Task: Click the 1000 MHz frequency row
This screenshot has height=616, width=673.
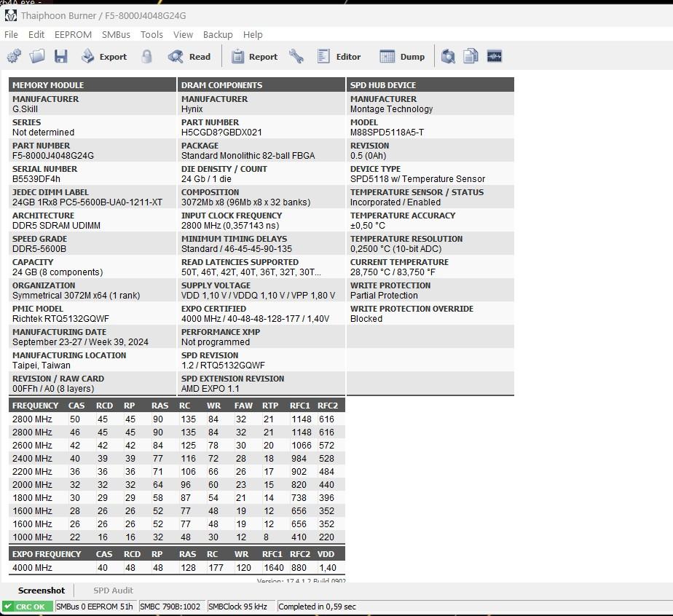Action: tap(176, 537)
